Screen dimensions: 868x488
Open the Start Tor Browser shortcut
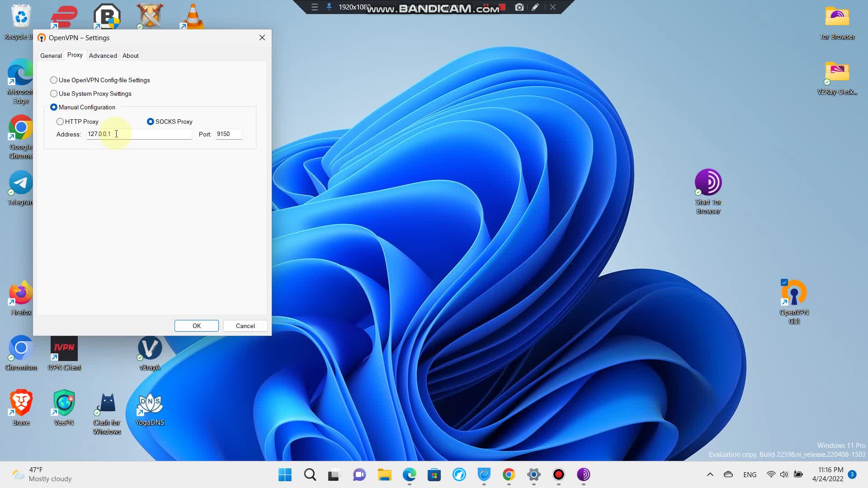pyautogui.click(x=708, y=183)
